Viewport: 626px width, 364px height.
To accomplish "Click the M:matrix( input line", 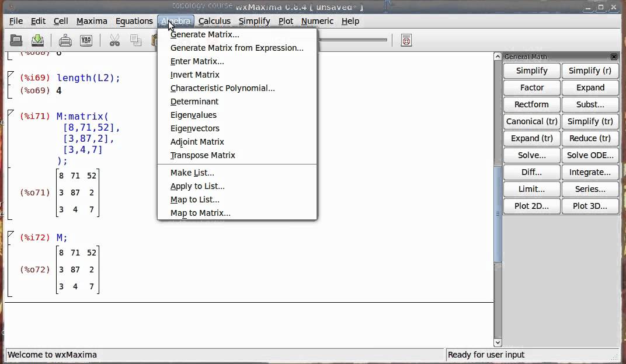I will pyautogui.click(x=82, y=117).
